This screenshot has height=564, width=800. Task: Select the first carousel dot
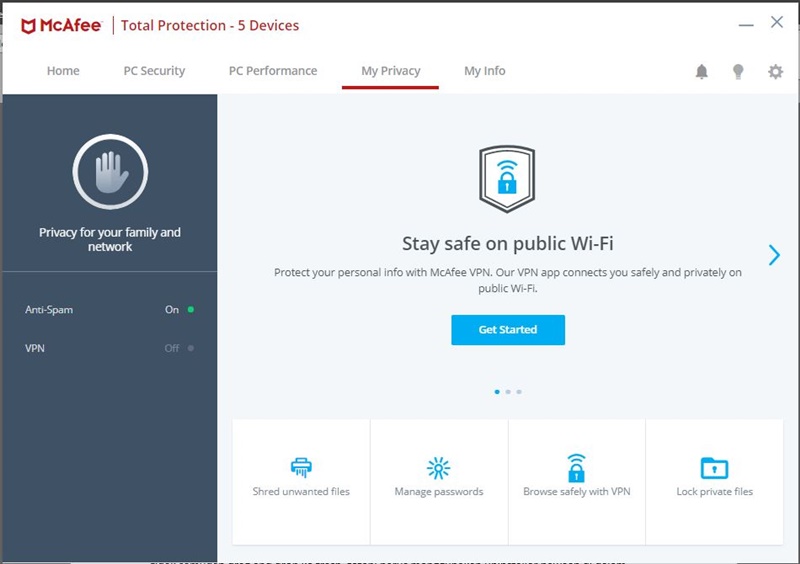497,392
